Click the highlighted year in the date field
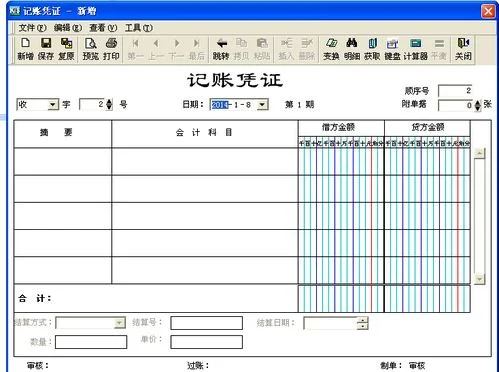 220,105
